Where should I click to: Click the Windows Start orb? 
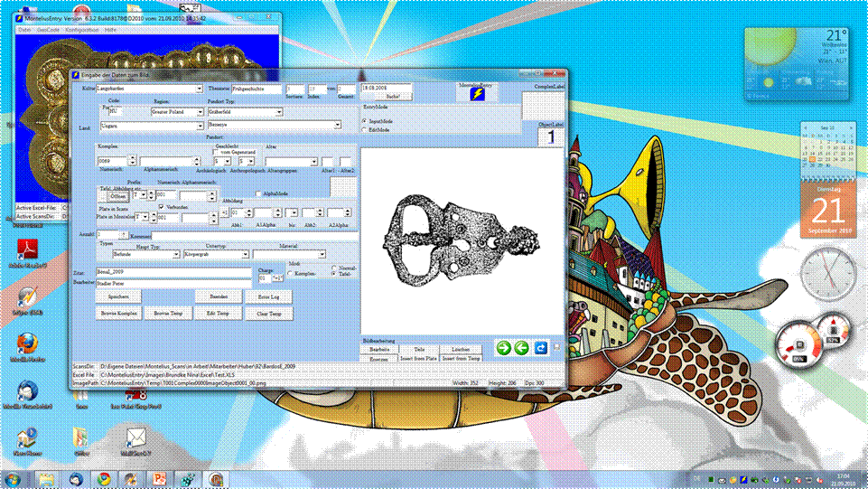pos(12,479)
